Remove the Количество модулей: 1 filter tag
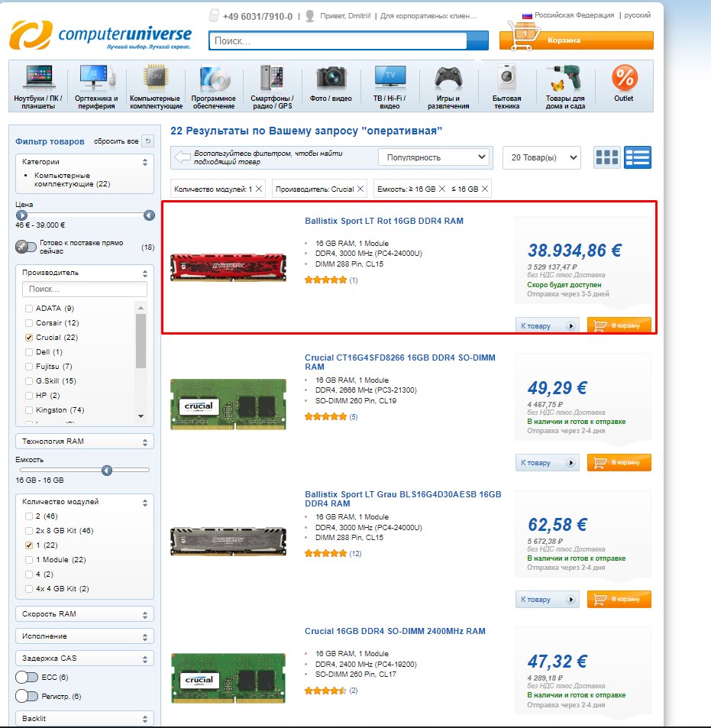Screen dimensions: 711x728 259,189
